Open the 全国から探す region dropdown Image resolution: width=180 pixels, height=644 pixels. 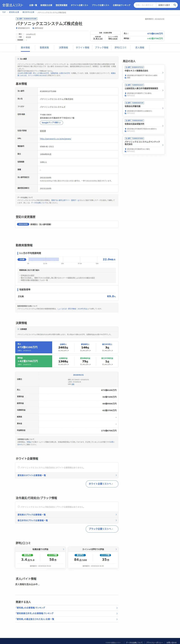point(164,5)
